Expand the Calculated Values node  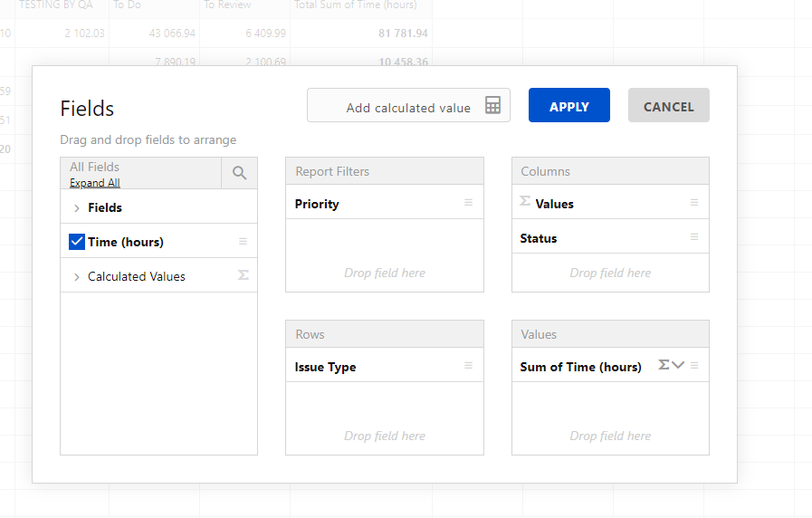tap(77, 277)
